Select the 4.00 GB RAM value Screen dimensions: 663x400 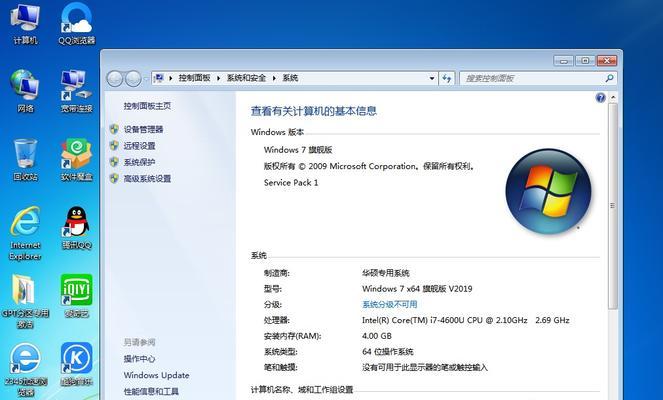[377, 336]
